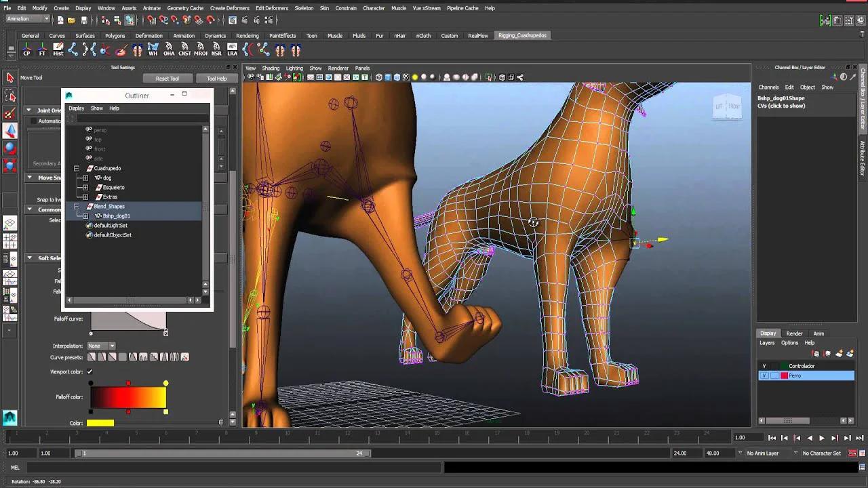Open the Skeleton menu
The image size is (868, 488).
(305, 8)
